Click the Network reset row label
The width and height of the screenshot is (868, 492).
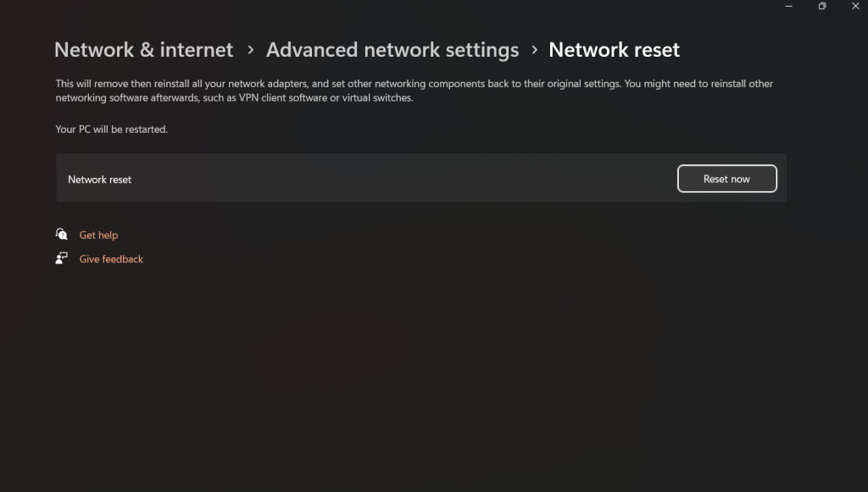click(99, 179)
